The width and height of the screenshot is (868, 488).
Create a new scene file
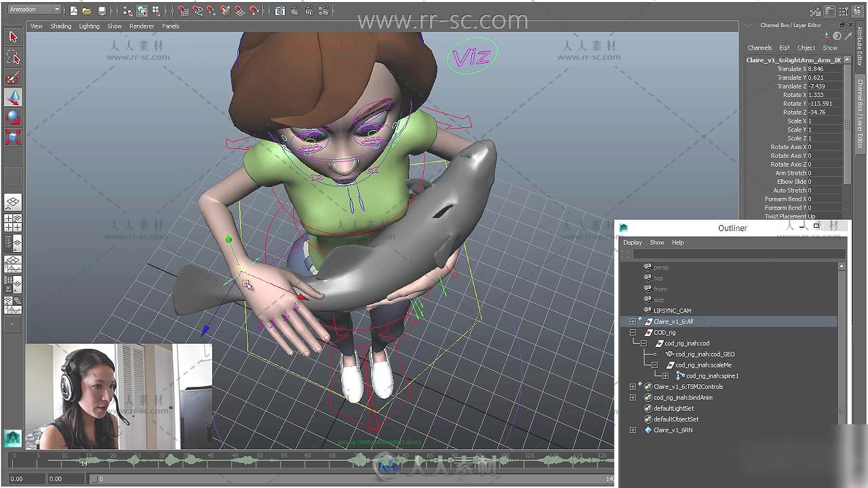73,11
